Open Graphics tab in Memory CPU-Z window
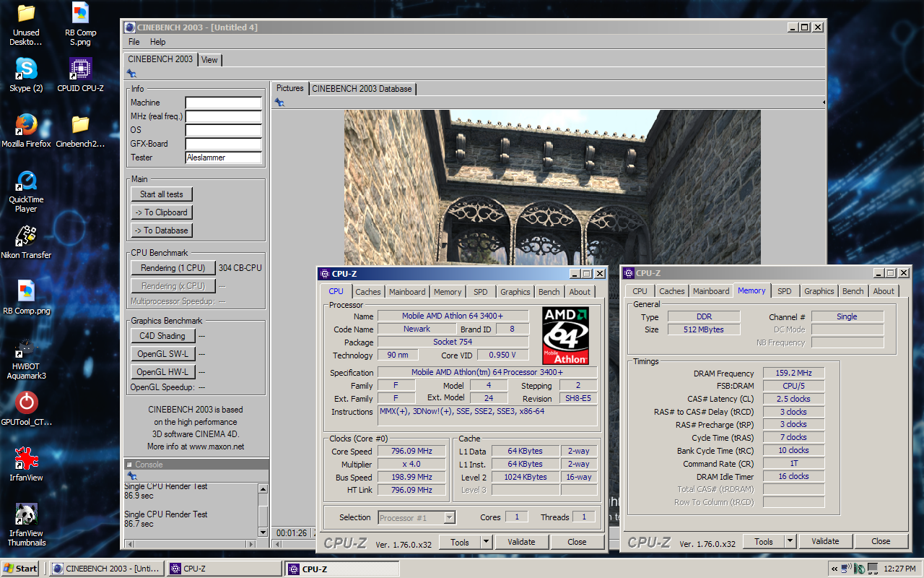The image size is (924, 578). pyautogui.click(x=819, y=291)
